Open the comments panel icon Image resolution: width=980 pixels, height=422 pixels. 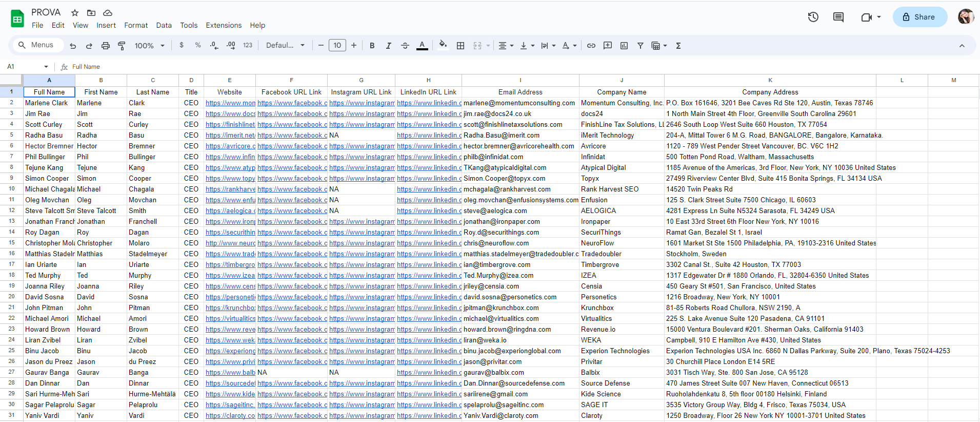point(838,17)
